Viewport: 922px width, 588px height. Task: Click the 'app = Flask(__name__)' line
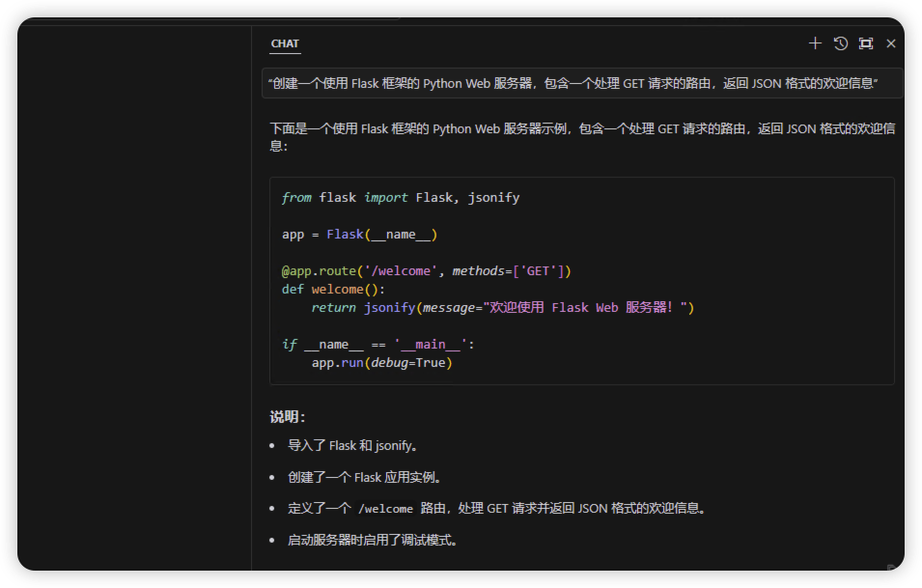tap(359, 235)
